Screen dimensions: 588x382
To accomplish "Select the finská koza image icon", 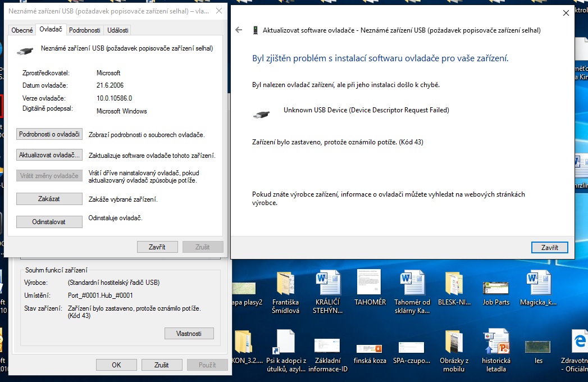I will click(x=370, y=354).
